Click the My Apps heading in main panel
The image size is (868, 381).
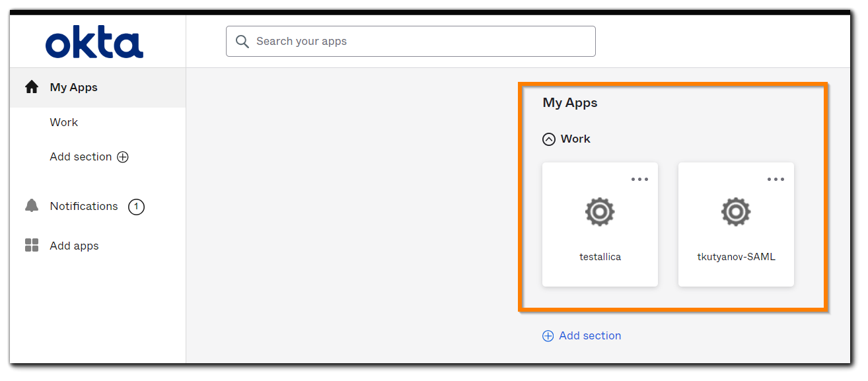[x=570, y=103]
